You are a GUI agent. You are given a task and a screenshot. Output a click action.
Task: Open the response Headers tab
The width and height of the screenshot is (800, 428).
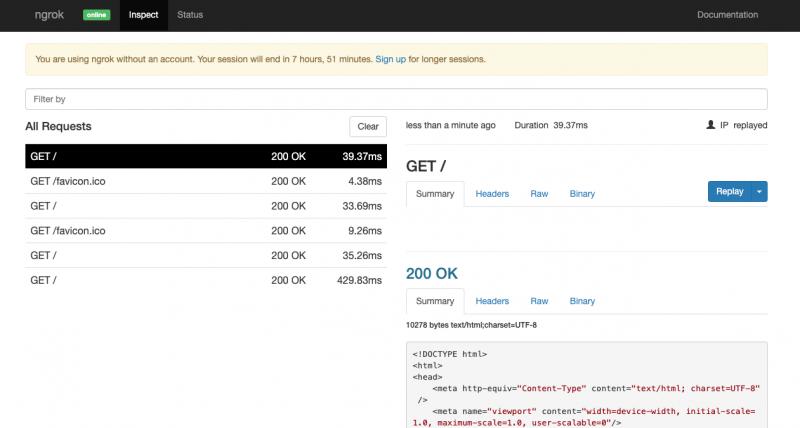point(491,301)
